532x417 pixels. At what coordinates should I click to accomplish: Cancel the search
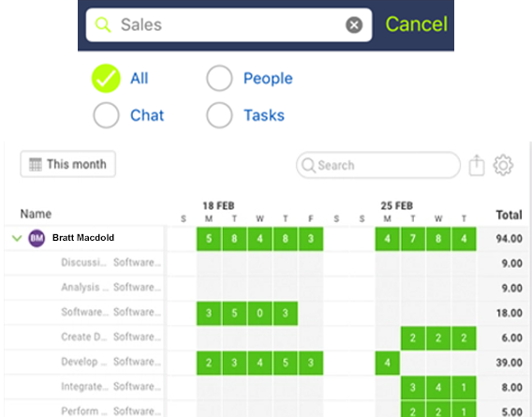pyautogui.click(x=416, y=24)
